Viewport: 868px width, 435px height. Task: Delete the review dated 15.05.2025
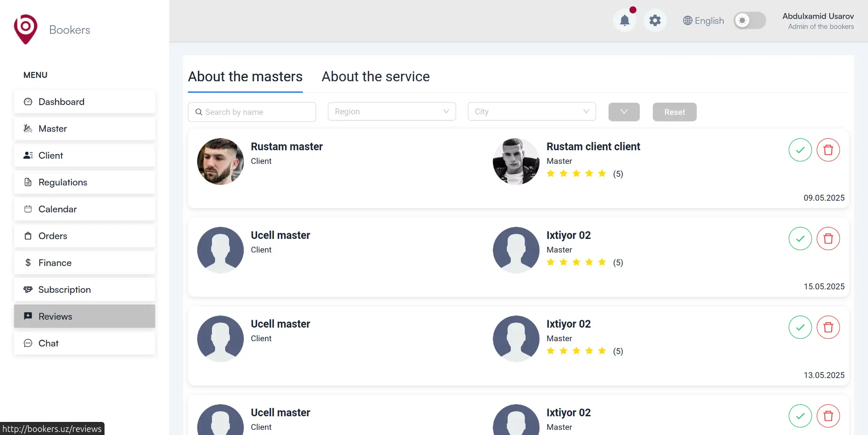coord(828,239)
